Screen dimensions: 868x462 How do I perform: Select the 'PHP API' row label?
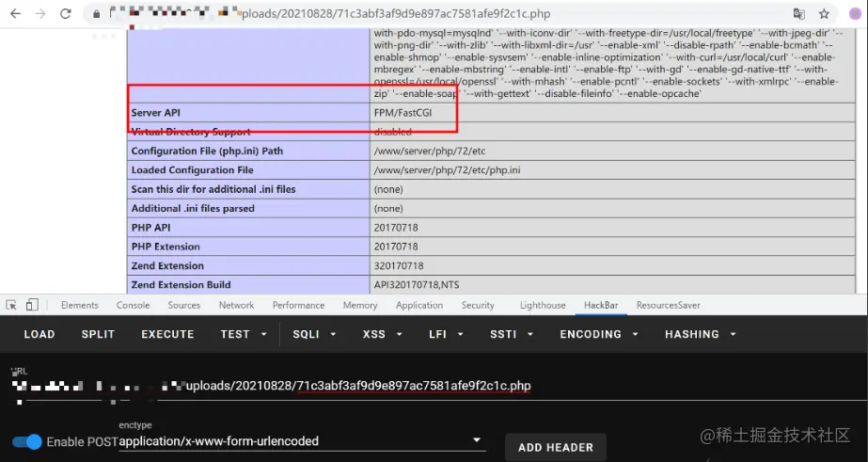(x=150, y=228)
